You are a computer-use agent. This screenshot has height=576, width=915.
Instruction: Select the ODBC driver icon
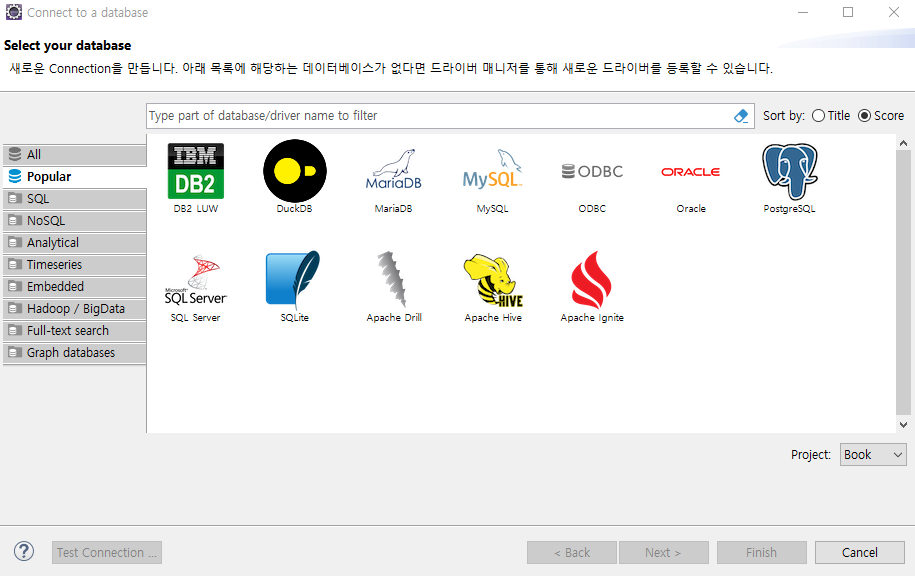pyautogui.click(x=592, y=172)
